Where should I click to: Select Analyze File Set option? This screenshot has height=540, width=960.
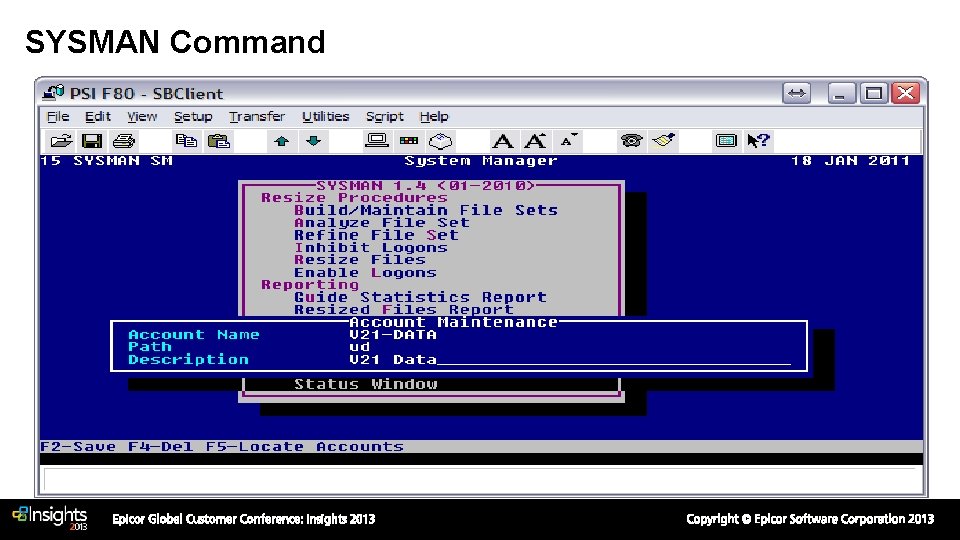382,223
